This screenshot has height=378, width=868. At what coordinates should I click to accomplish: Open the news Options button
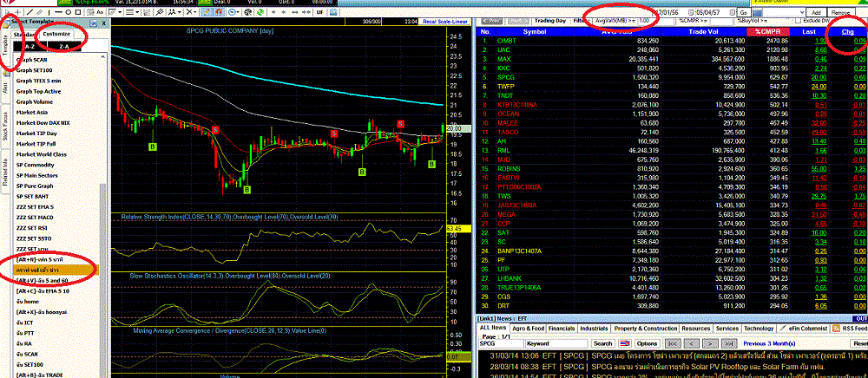648,343
